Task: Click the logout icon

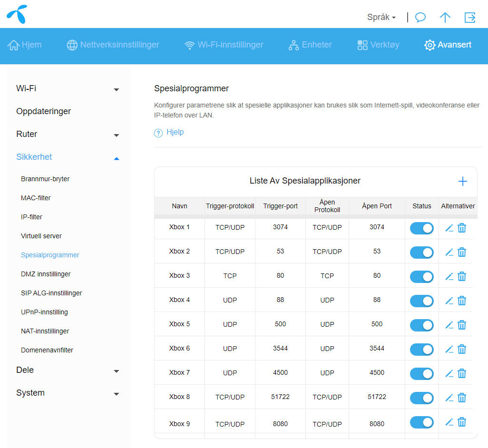Action: click(x=470, y=18)
